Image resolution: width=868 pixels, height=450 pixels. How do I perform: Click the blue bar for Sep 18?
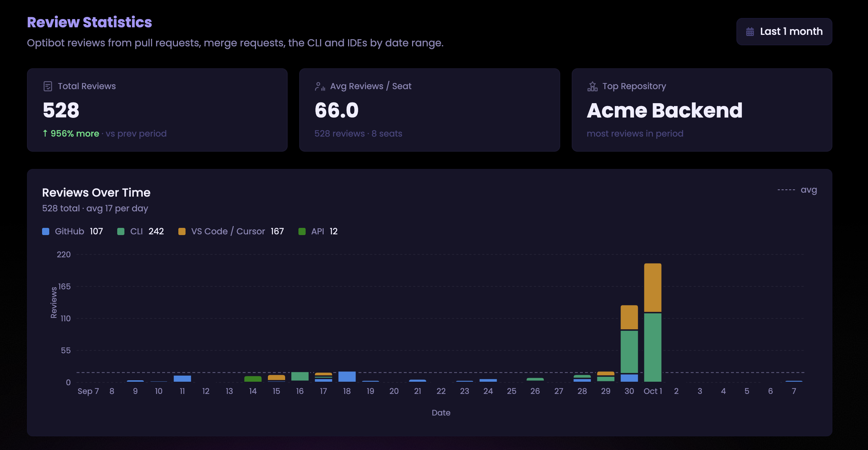click(347, 377)
